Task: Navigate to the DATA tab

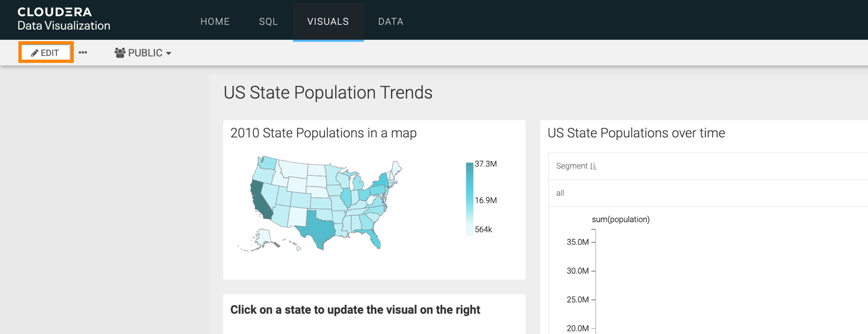Action: [x=391, y=21]
